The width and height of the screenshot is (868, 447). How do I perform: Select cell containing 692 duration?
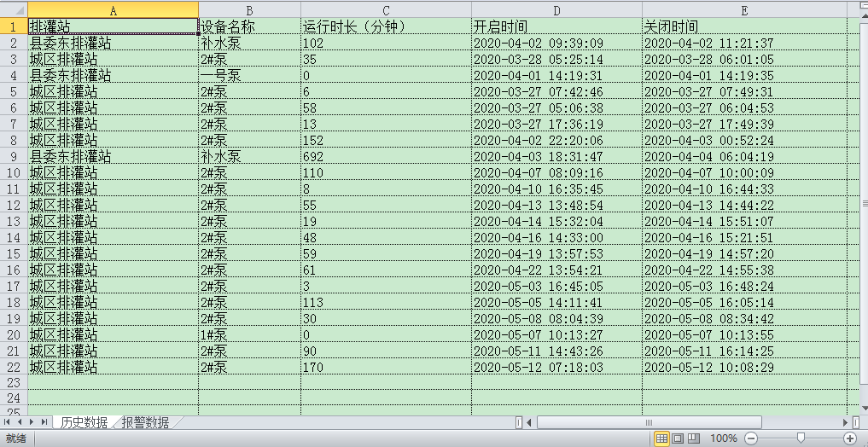386,157
